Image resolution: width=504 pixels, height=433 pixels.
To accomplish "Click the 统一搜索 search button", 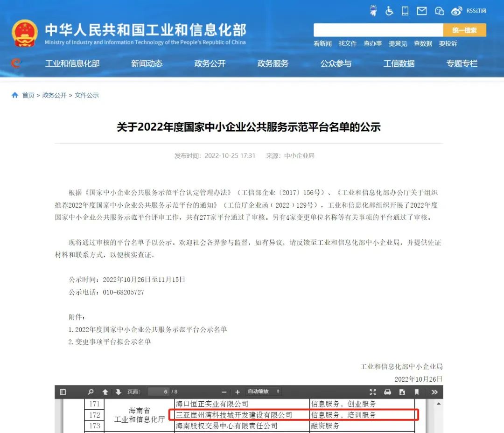I will click(x=465, y=30).
